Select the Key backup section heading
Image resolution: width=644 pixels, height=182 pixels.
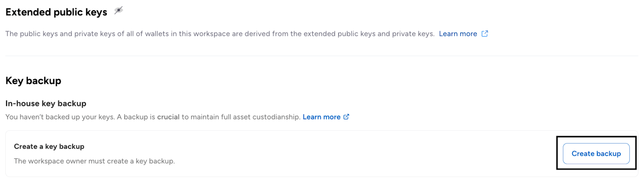point(33,81)
